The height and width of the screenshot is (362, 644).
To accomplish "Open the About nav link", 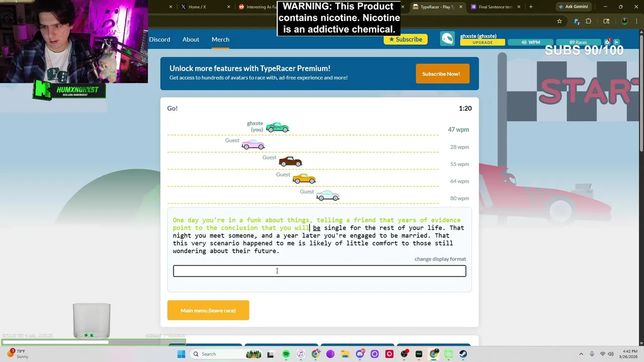I will pyautogui.click(x=191, y=39).
